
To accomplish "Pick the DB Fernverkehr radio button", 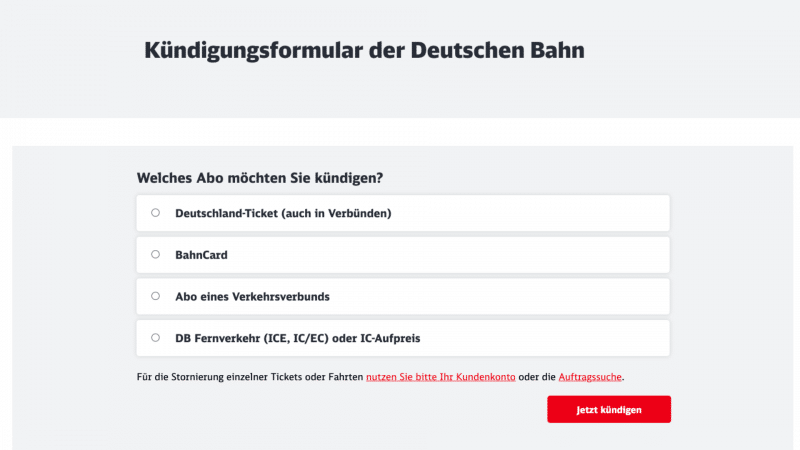I will [x=155, y=338].
